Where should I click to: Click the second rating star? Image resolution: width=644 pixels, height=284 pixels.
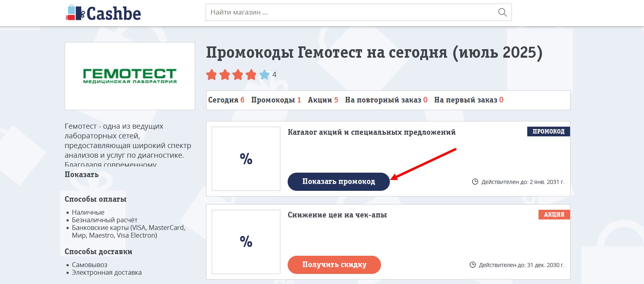pos(225,75)
